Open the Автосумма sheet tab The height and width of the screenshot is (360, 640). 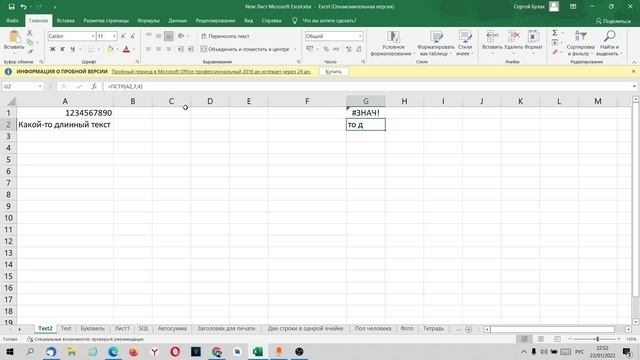click(172, 329)
